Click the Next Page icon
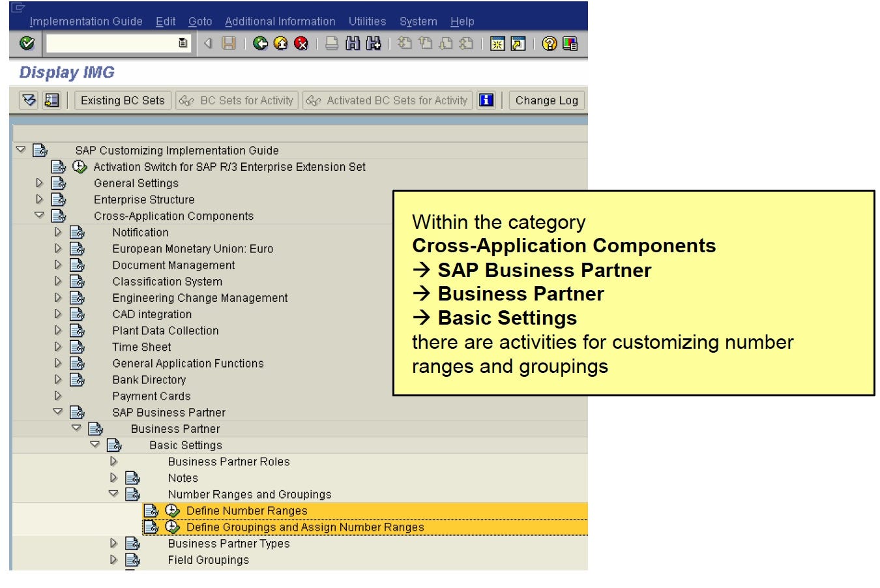This screenshot has height=588, width=880. (x=446, y=44)
